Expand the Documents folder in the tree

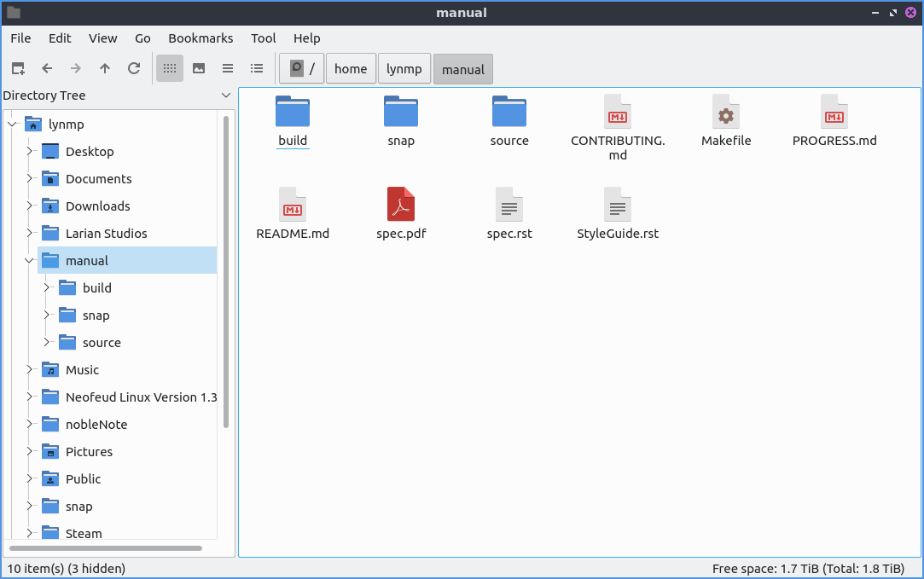pyautogui.click(x=31, y=179)
